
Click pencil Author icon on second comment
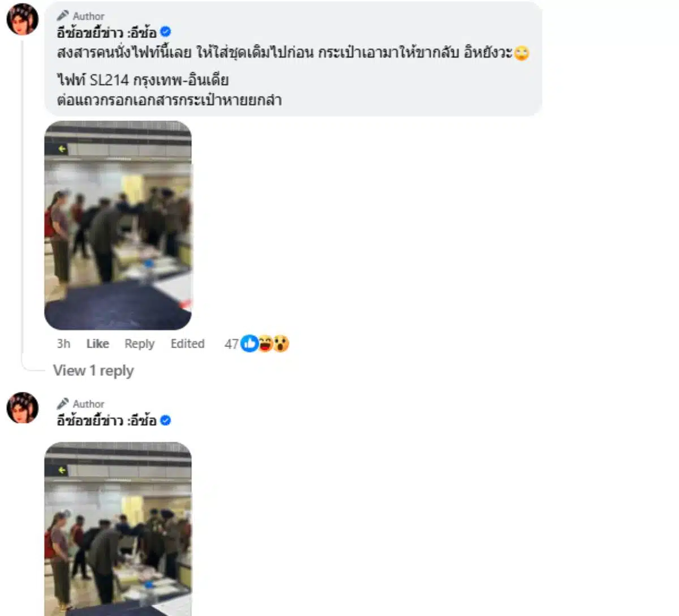coord(62,404)
